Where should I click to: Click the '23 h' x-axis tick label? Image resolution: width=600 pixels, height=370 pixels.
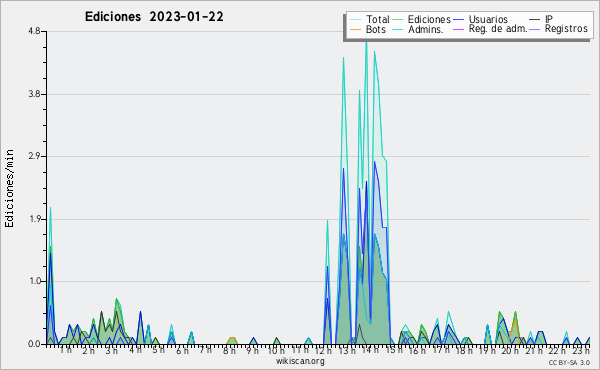click(581, 350)
